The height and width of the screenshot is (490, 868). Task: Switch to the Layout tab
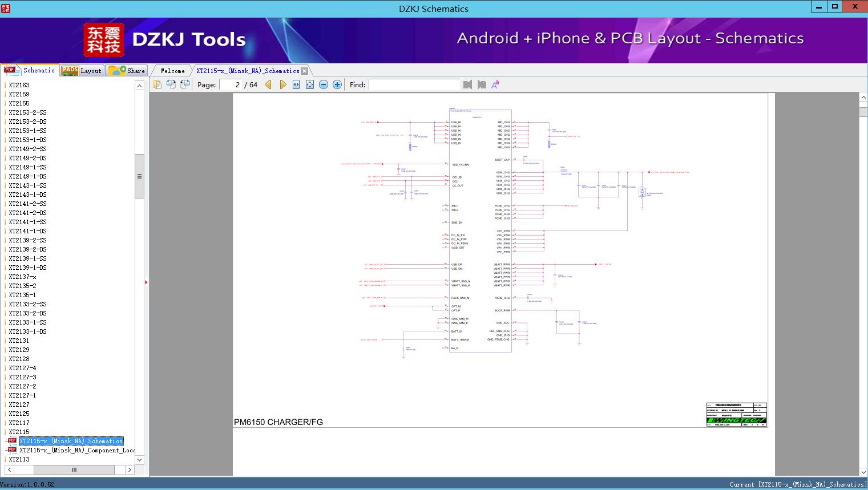pyautogui.click(x=82, y=71)
